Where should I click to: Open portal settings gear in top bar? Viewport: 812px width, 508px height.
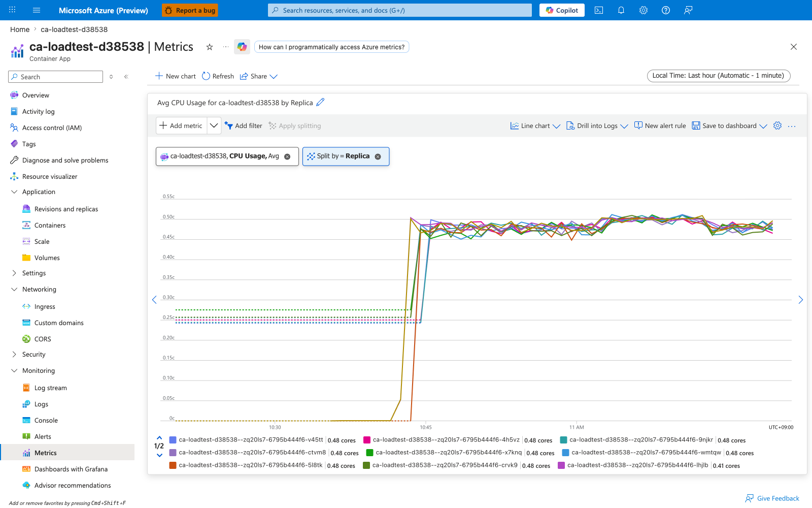point(644,10)
